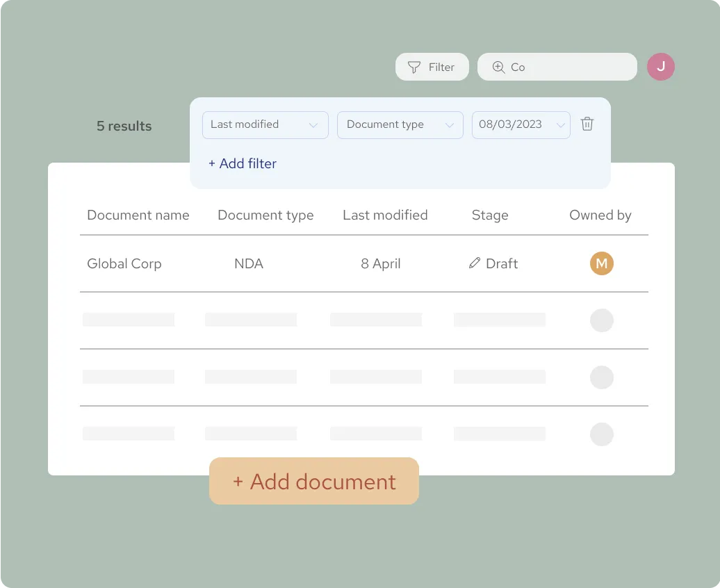
Task: Open the J profile avatar
Action: click(661, 66)
